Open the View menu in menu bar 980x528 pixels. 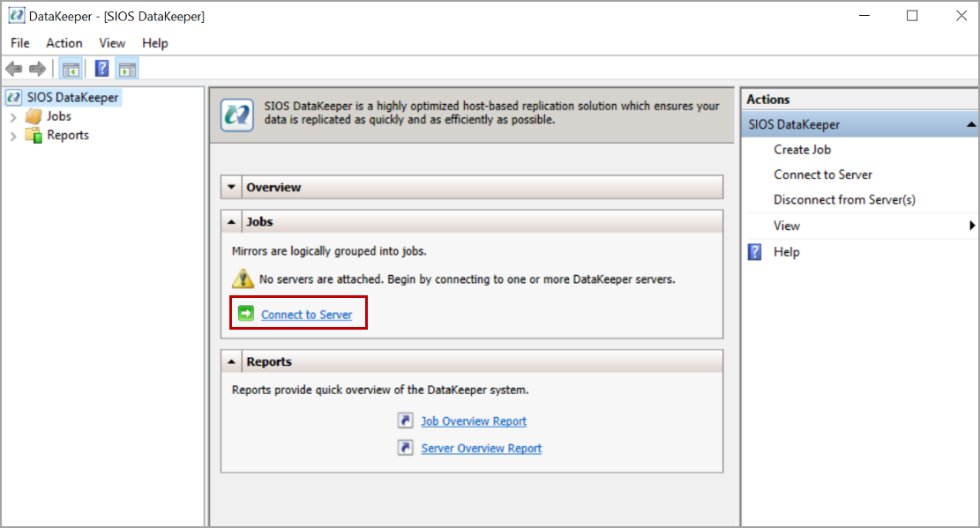pos(112,42)
